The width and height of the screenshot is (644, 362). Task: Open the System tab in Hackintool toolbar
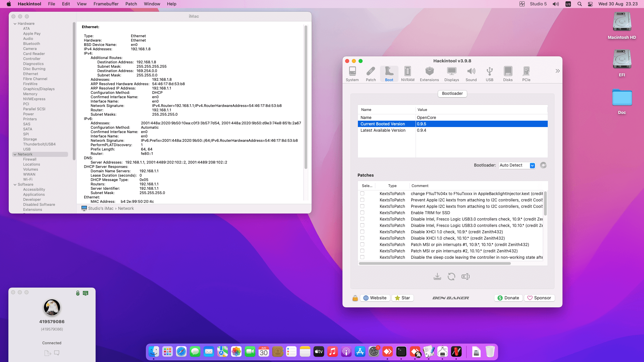pyautogui.click(x=352, y=74)
